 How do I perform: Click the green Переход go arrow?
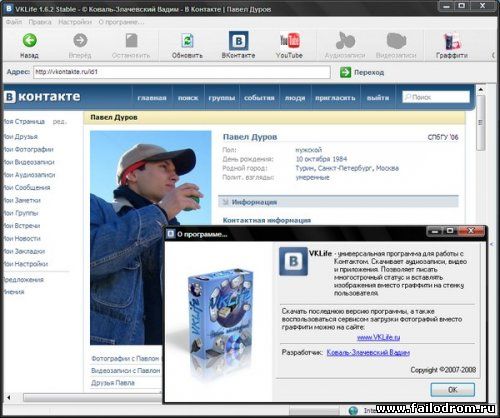(x=345, y=72)
